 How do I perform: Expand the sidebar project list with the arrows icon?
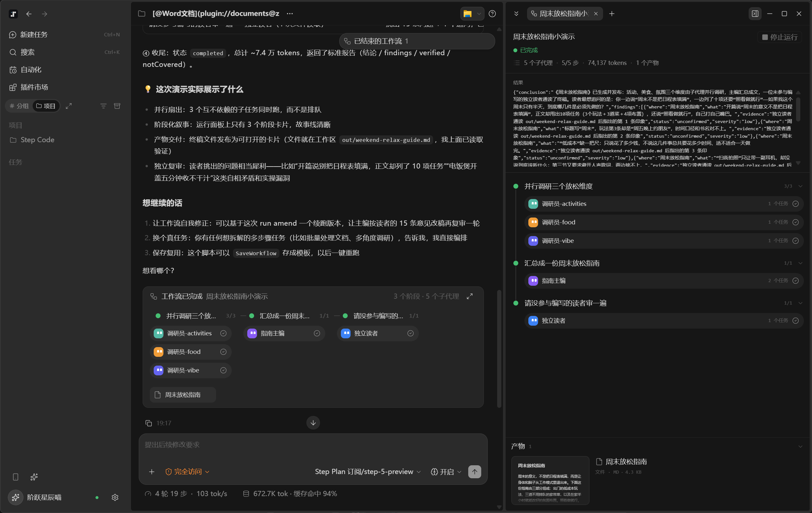coord(69,106)
